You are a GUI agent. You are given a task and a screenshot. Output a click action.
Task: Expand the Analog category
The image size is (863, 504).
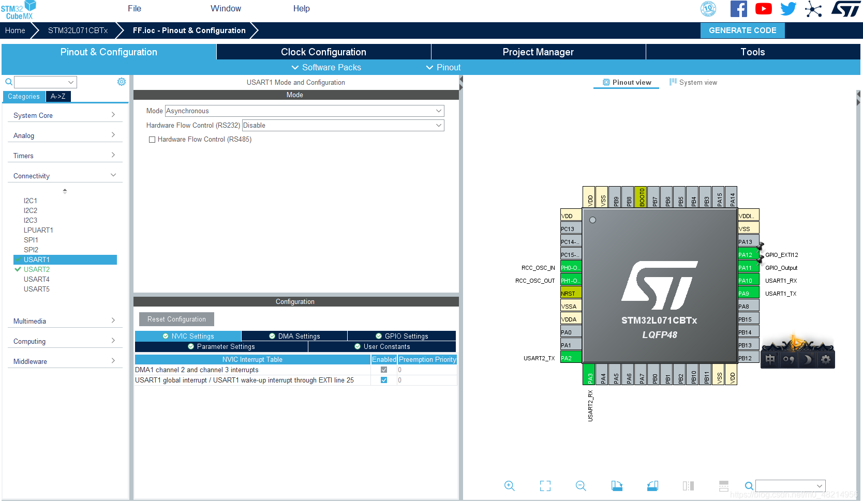pos(65,135)
